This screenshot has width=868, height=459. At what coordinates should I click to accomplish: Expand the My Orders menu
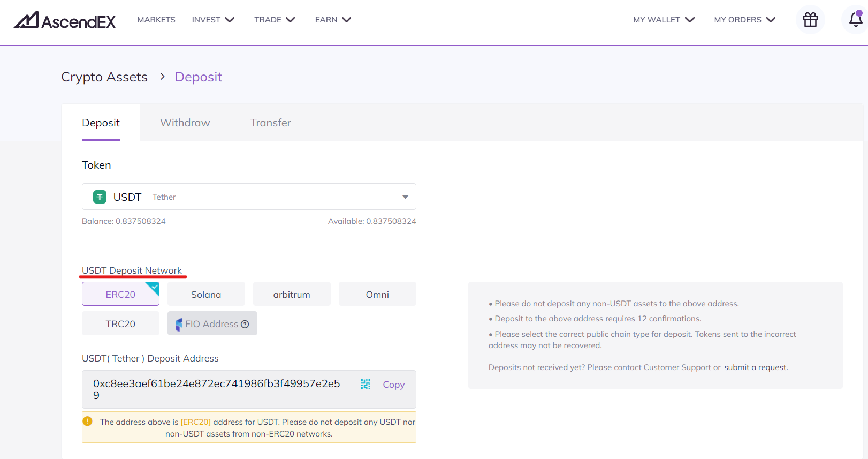744,20
